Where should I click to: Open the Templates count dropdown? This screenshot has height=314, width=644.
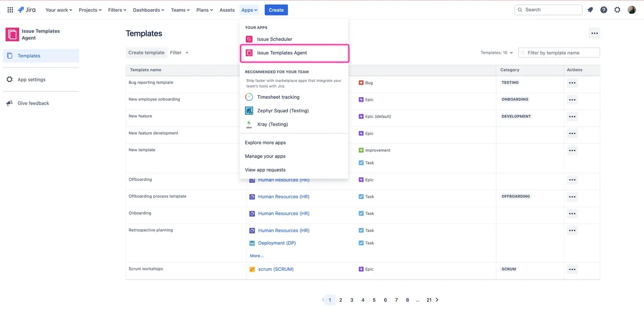(497, 53)
